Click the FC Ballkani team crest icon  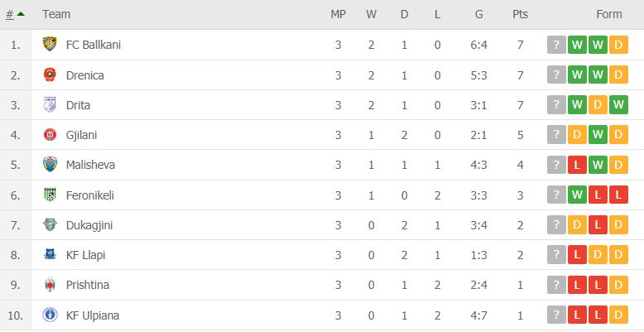pyautogui.click(x=50, y=45)
